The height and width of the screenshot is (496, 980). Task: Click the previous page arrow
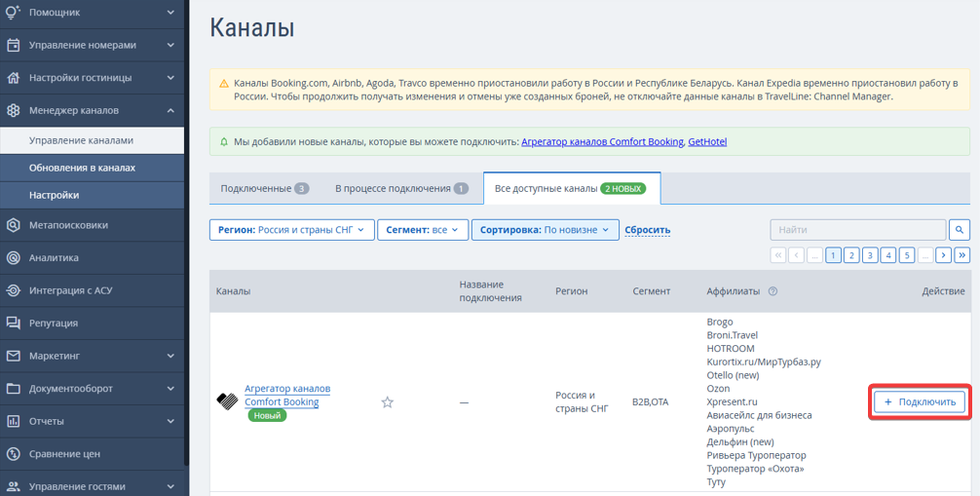(796, 254)
